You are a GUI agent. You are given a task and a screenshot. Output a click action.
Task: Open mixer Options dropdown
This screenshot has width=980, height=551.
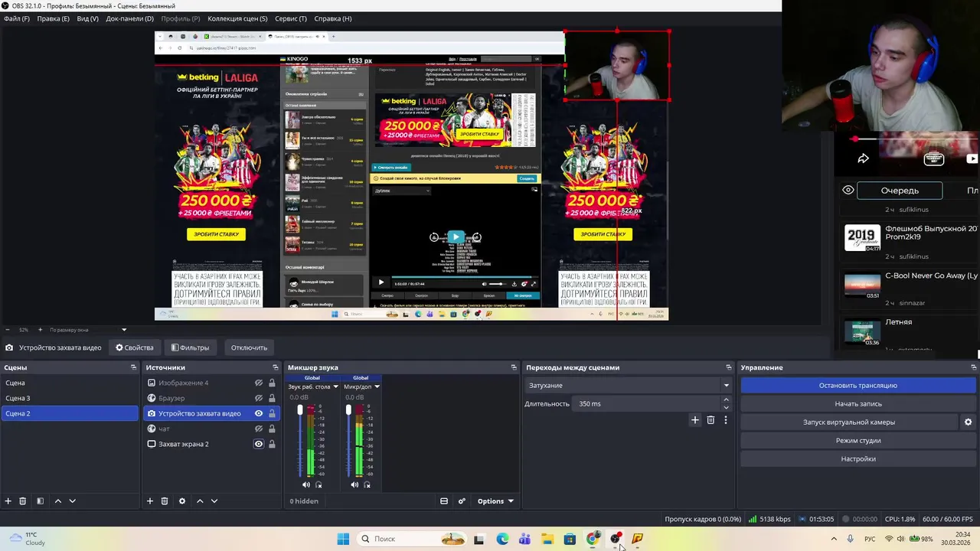(x=495, y=501)
